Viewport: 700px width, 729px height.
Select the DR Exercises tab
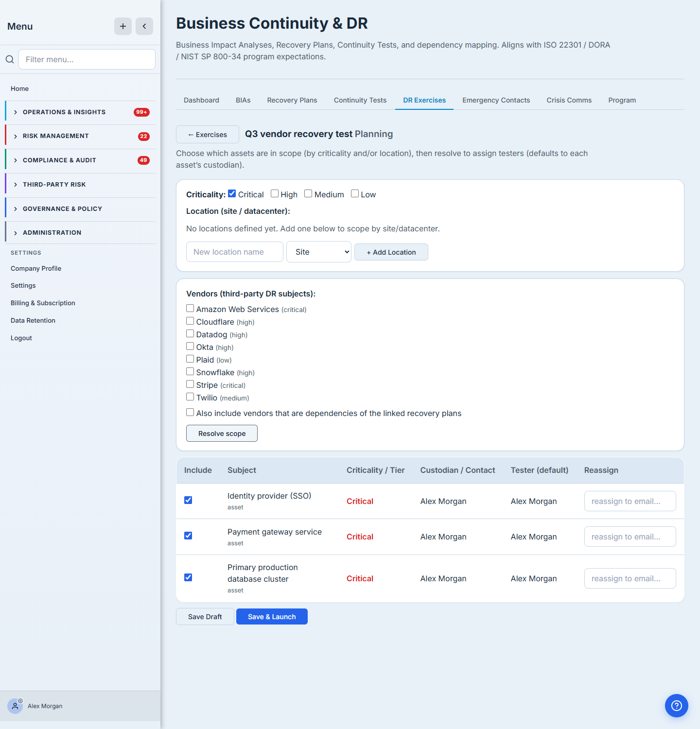[x=424, y=100]
